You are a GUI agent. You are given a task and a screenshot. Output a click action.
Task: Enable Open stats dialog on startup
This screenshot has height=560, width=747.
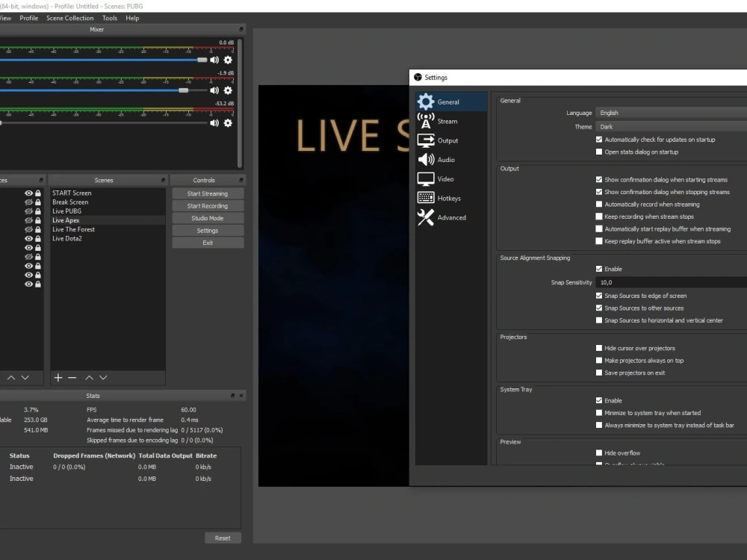(x=599, y=152)
